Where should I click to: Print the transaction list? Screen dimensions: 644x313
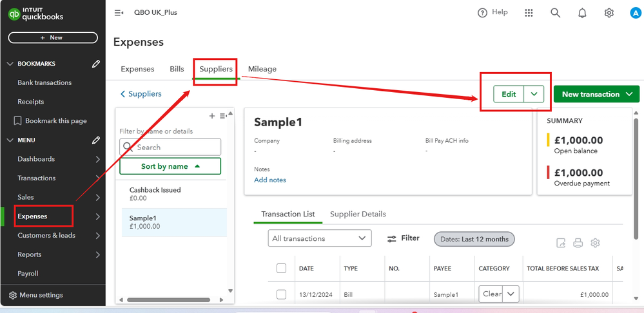(578, 243)
